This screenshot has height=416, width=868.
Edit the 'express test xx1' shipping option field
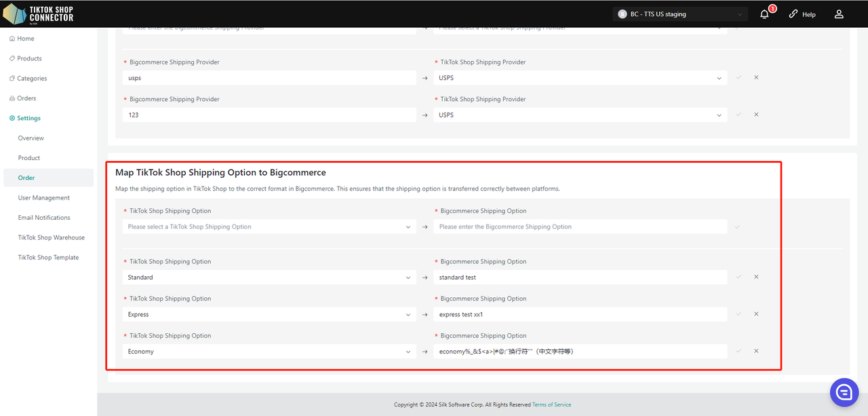[580, 314]
